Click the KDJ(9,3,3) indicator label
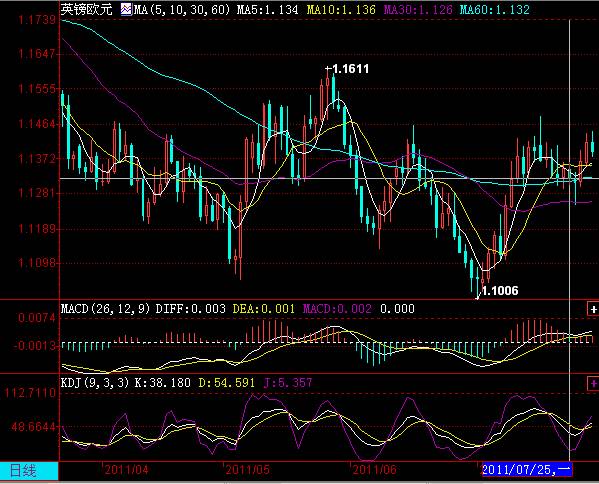This screenshot has width=599, height=484. tap(96, 383)
